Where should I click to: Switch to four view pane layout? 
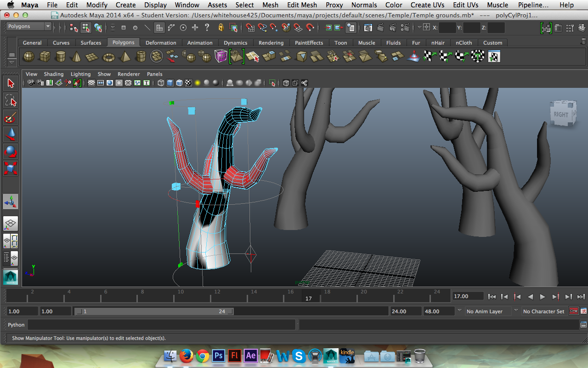[11, 241]
